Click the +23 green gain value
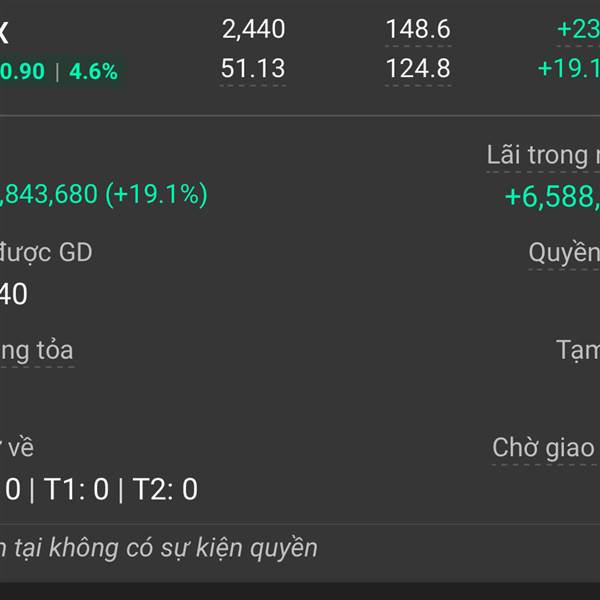 click(579, 29)
